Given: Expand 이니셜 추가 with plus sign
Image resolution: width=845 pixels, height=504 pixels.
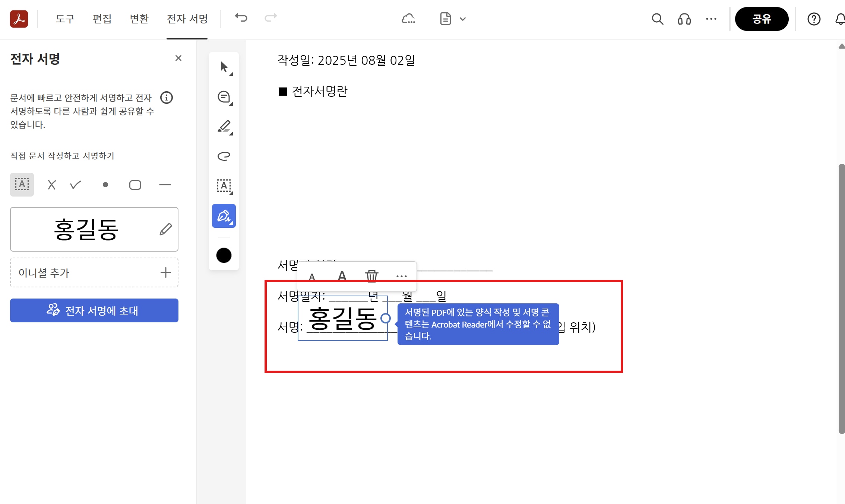Looking at the screenshot, I should click(165, 272).
